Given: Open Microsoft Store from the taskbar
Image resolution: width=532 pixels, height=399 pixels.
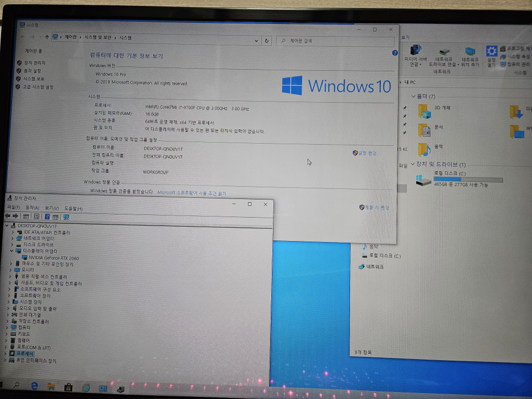Looking at the screenshot, I should [x=68, y=387].
